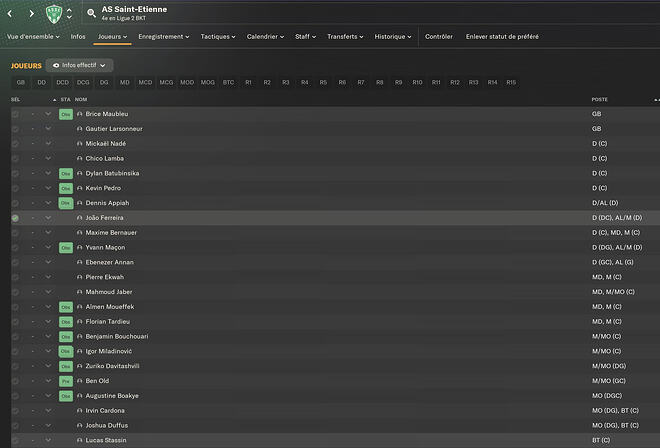This screenshot has width=660, height=448.
Task: Select the GB position filter button
Action: (21, 83)
